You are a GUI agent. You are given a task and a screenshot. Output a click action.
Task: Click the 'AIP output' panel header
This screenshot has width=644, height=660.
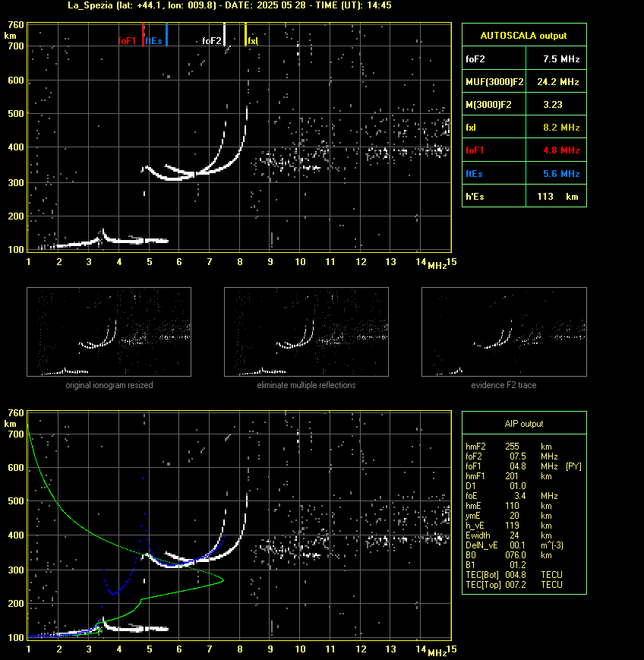click(524, 424)
